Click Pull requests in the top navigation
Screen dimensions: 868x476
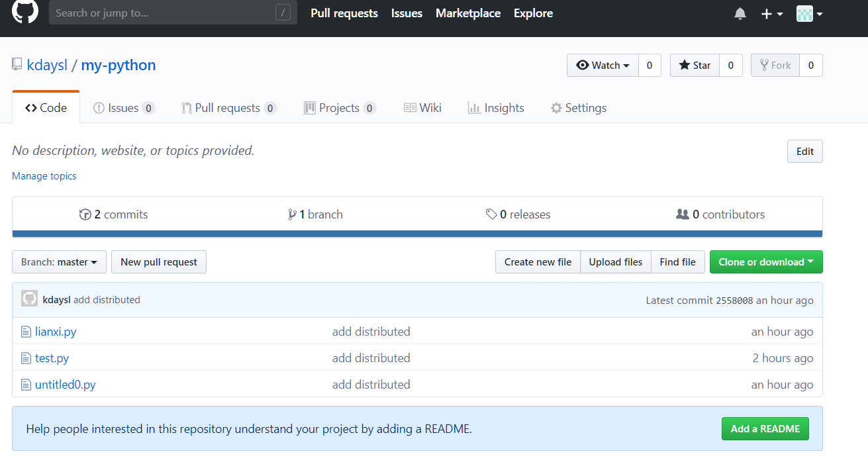tap(344, 13)
